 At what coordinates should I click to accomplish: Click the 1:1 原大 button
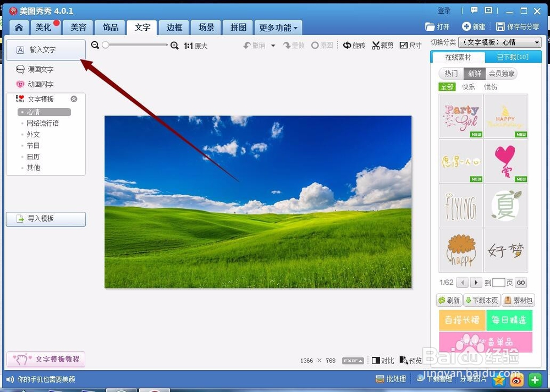coord(196,46)
